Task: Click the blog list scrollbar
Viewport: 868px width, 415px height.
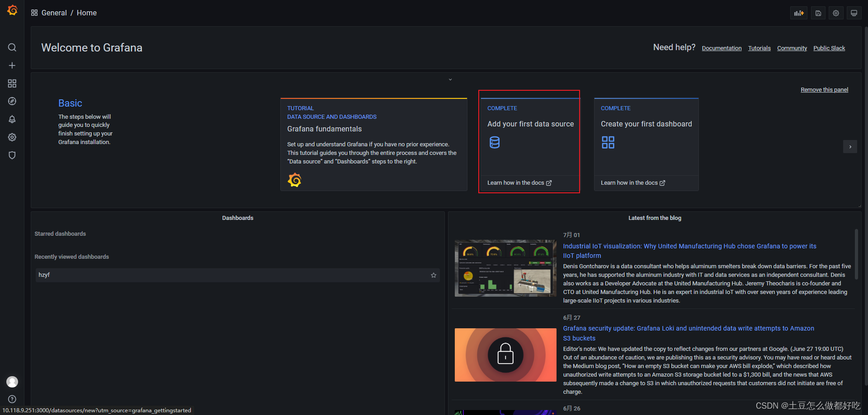Action: [x=856, y=255]
